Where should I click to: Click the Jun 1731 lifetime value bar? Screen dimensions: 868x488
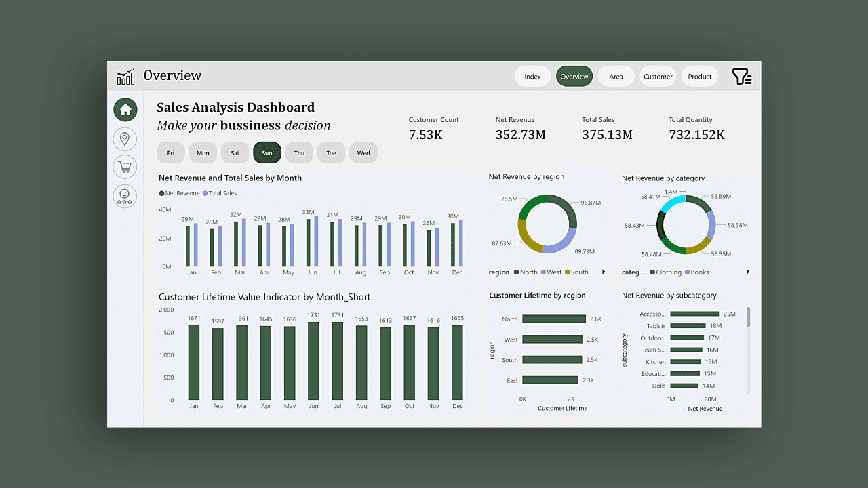coord(313,361)
